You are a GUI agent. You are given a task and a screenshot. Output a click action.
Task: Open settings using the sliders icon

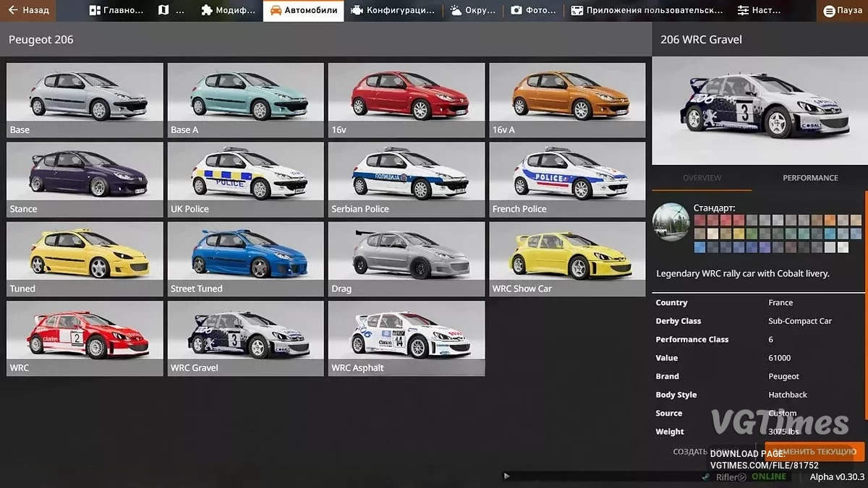click(x=742, y=10)
